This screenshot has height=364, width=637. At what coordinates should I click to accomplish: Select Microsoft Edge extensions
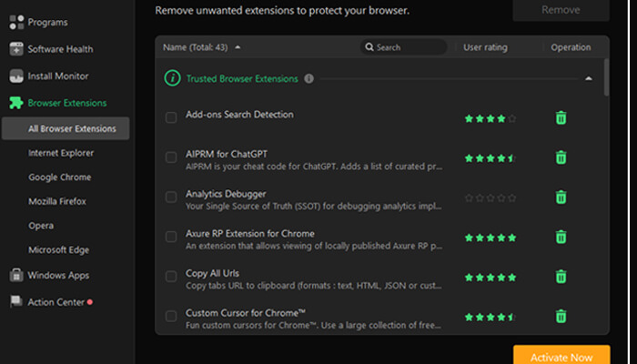click(58, 250)
